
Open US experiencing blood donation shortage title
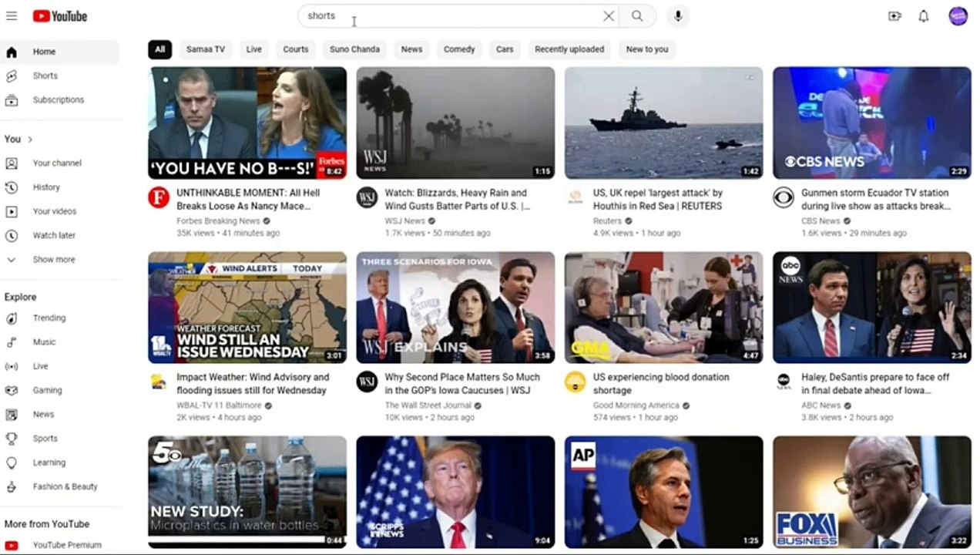(x=661, y=384)
